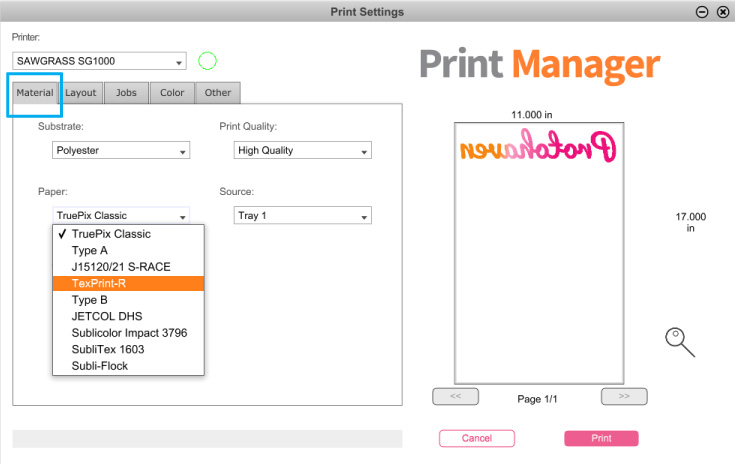Minimize the Print Settings window
Image resolution: width=735 pixels, height=464 pixels.
click(702, 12)
